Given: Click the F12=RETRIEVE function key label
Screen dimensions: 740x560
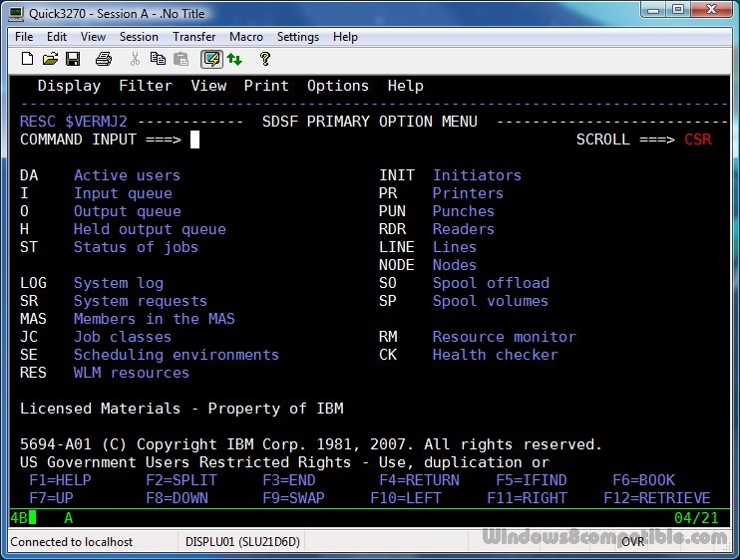Looking at the screenshot, I should click(657, 498).
